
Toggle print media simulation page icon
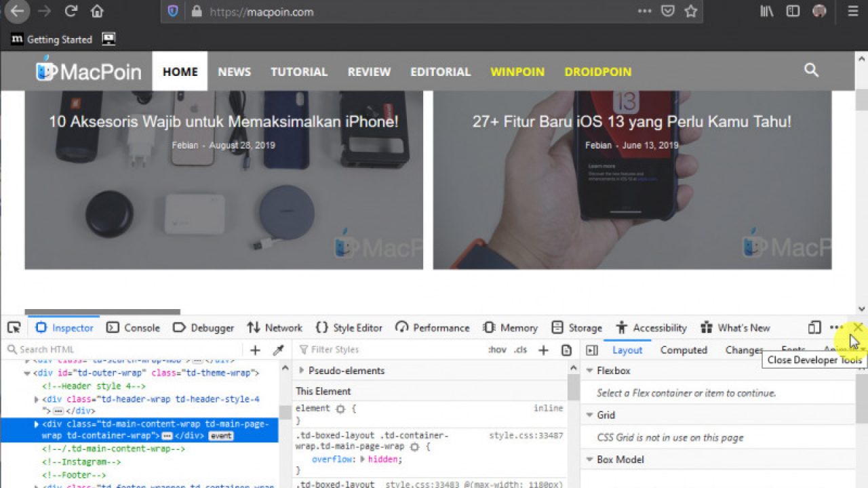click(x=566, y=350)
